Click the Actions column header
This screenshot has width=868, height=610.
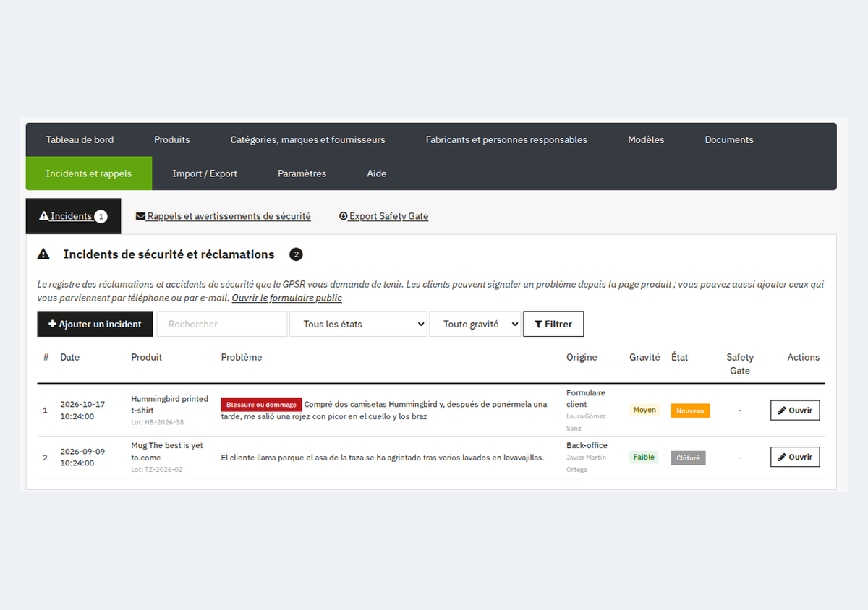tap(804, 357)
